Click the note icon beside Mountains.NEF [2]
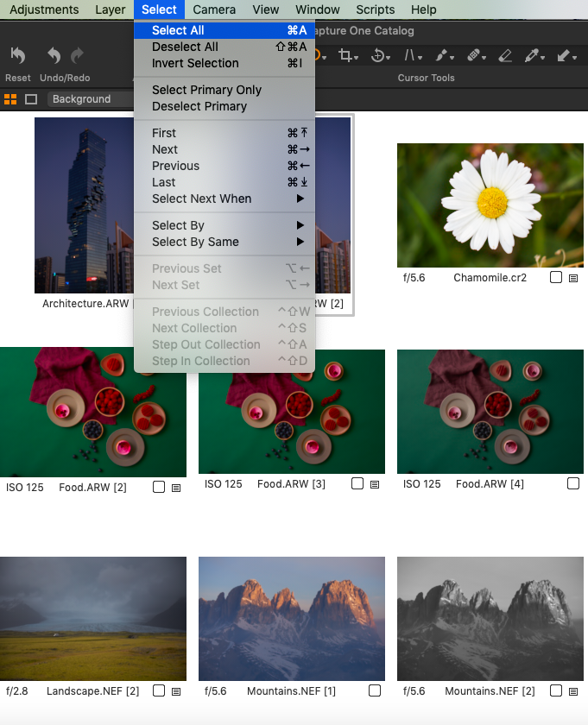The height and width of the screenshot is (725, 588). click(573, 691)
